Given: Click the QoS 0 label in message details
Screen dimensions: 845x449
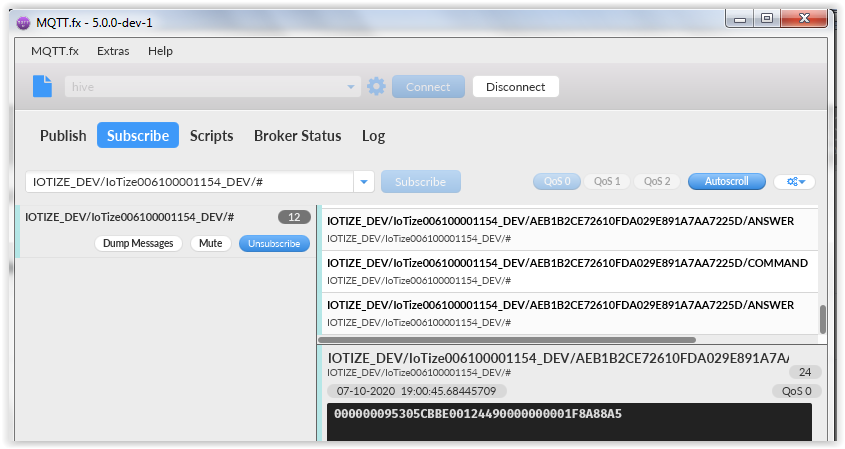Looking at the screenshot, I should pos(796,391).
